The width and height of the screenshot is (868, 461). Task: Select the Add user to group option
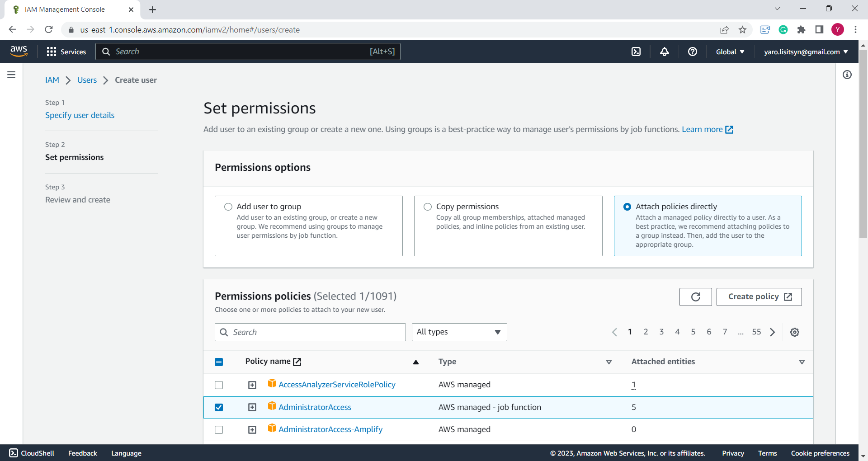click(x=228, y=207)
